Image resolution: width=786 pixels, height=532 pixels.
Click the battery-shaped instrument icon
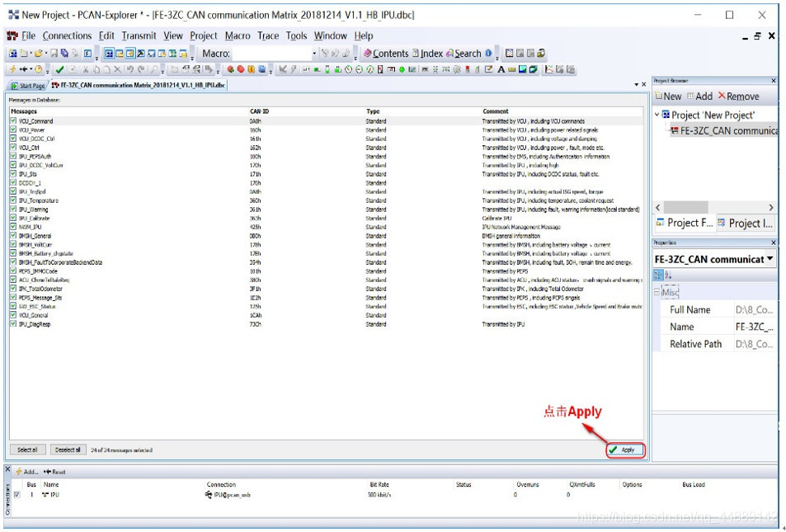click(x=327, y=69)
